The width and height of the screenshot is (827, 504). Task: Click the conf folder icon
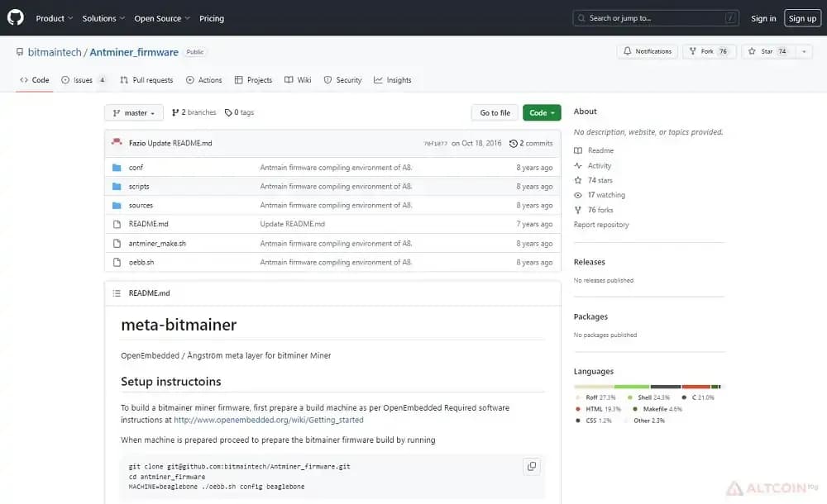click(x=117, y=168)
